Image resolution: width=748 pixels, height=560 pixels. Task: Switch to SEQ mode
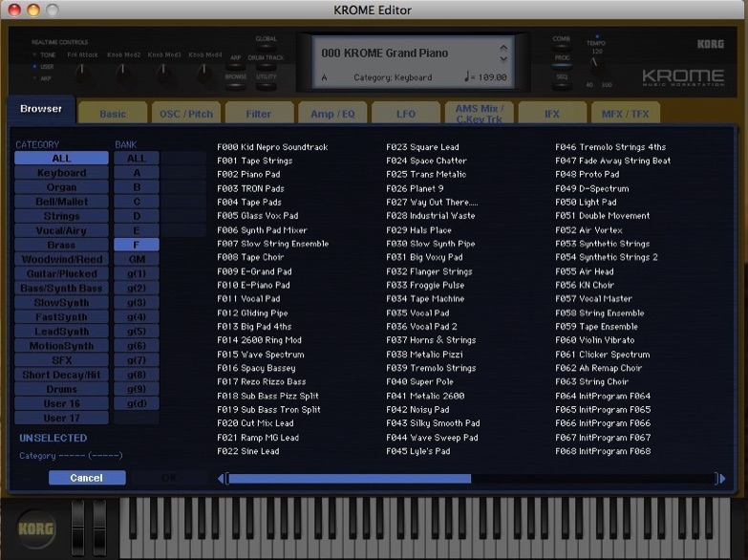click(562, 85)
